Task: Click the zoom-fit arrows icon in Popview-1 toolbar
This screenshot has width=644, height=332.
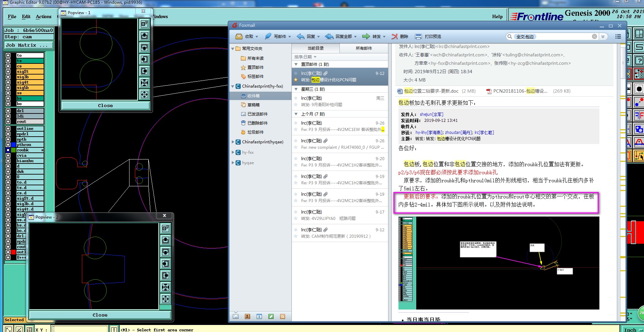Action: (x=144, y=83)
